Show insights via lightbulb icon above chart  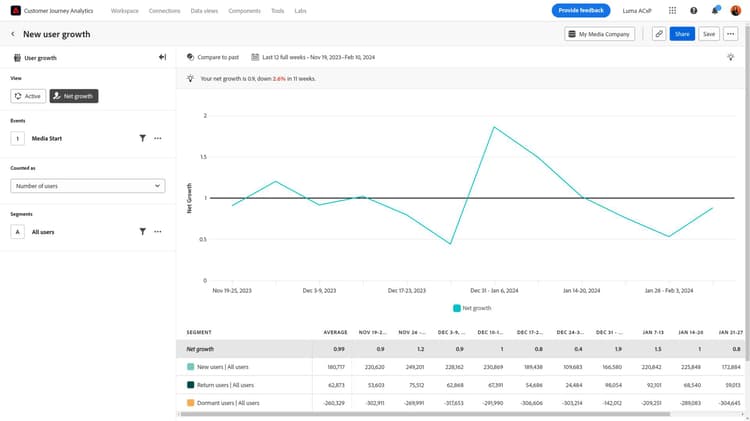click(730, 57)
